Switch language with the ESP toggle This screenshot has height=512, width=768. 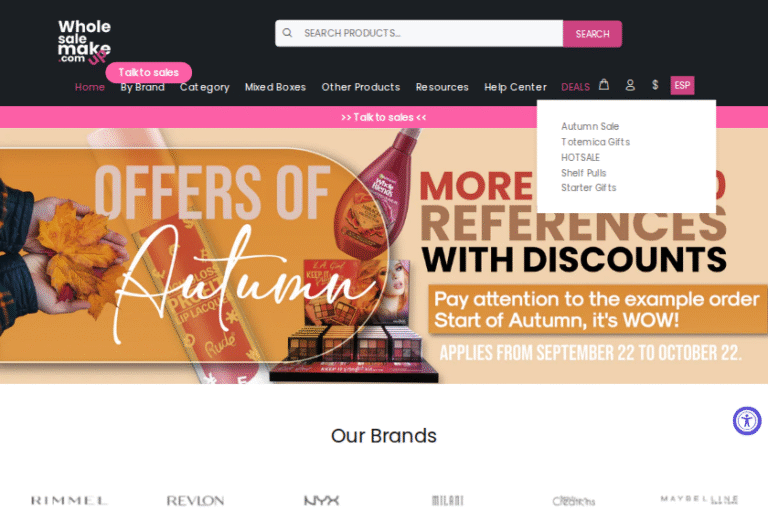682,85
